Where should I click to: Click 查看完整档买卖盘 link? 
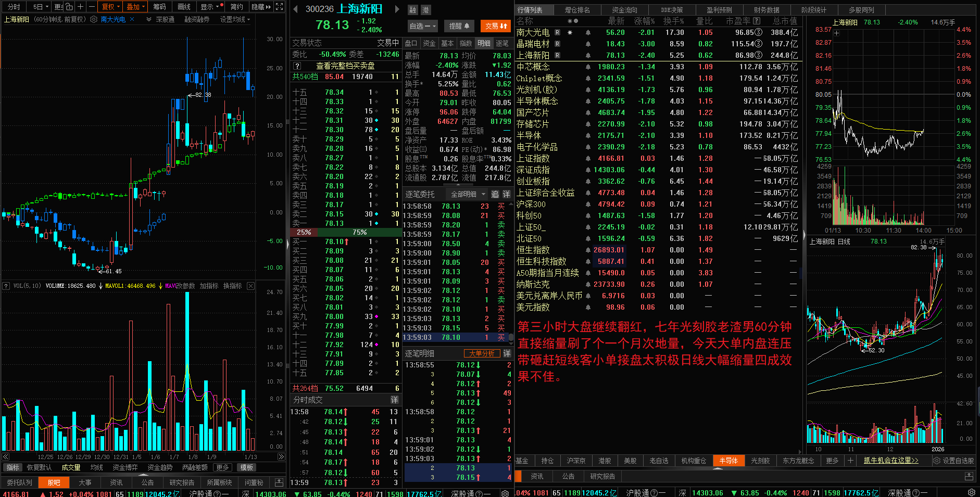(x=346, y=66)
